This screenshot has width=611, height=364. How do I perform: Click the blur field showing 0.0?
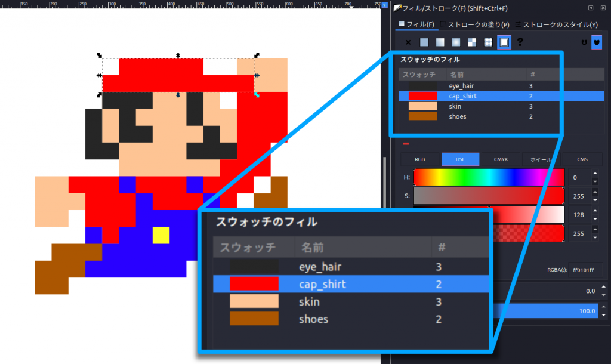[545, 291]
